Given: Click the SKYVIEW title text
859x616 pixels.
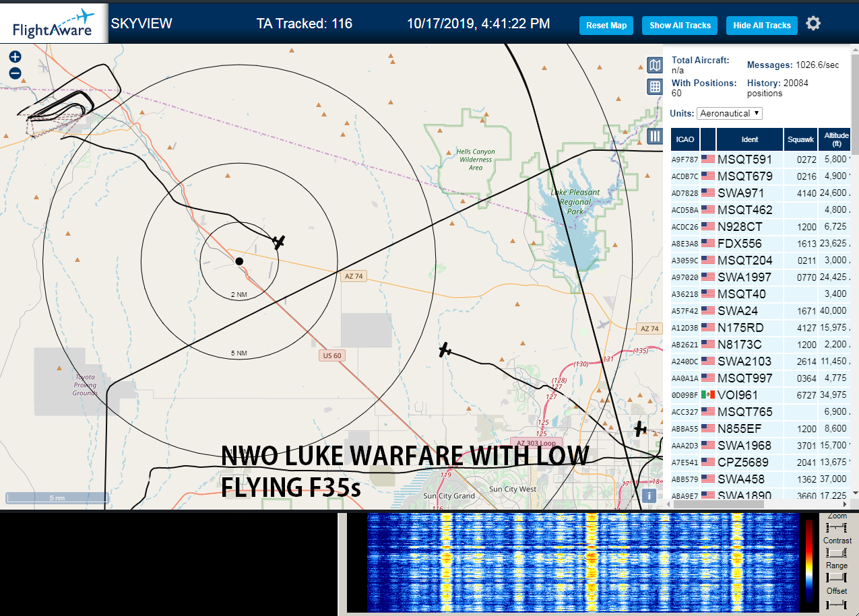Looking at the screenshot, I should (141, 24).
